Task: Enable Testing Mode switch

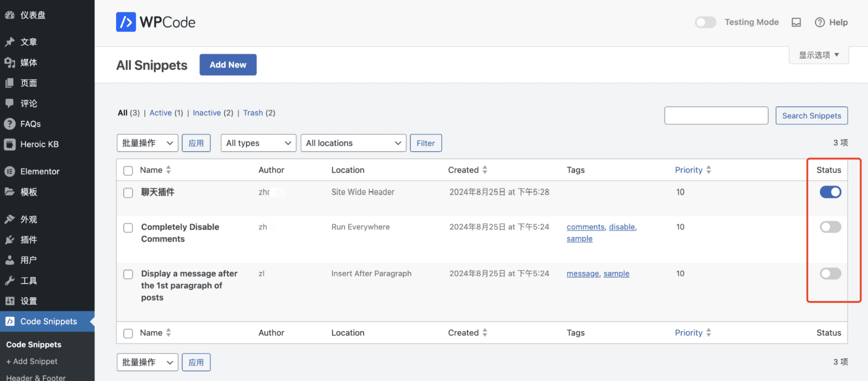Action: (705, 22)
